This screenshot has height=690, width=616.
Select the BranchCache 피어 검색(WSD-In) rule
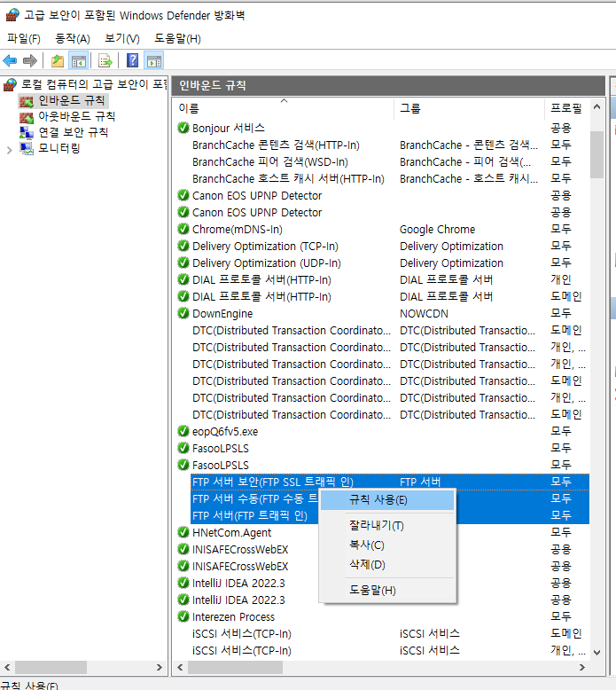tap(270, 162)
